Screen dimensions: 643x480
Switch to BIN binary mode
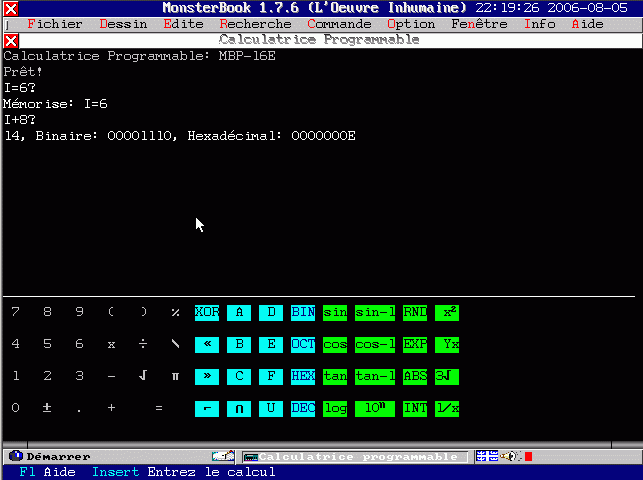click(303, 312)
